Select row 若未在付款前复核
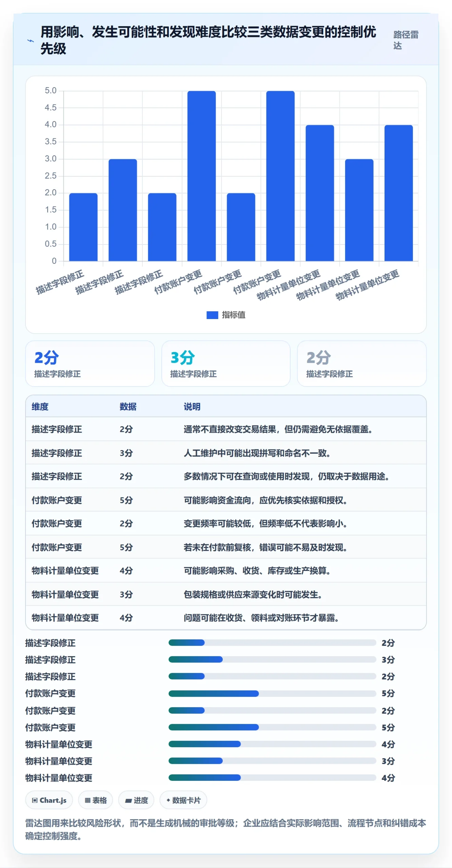 pos(226,547)
